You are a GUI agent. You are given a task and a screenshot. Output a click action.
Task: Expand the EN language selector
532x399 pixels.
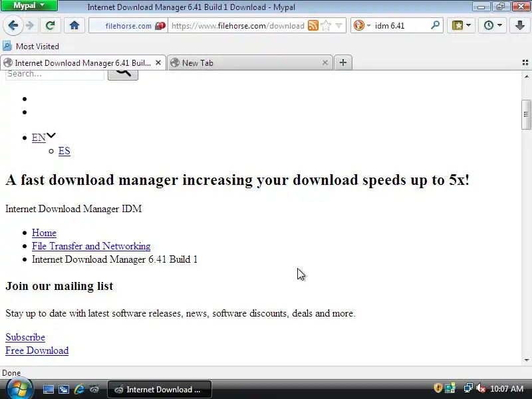pos(43,137)
